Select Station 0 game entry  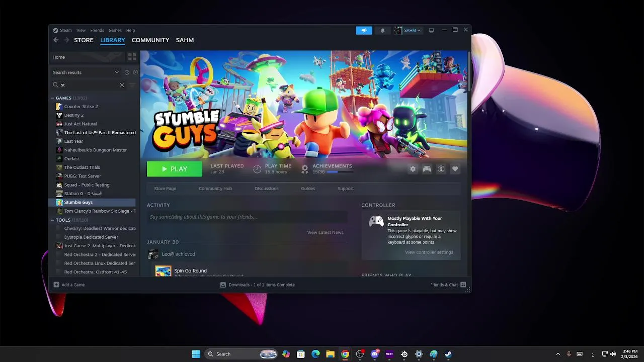[x=83, y=194]
